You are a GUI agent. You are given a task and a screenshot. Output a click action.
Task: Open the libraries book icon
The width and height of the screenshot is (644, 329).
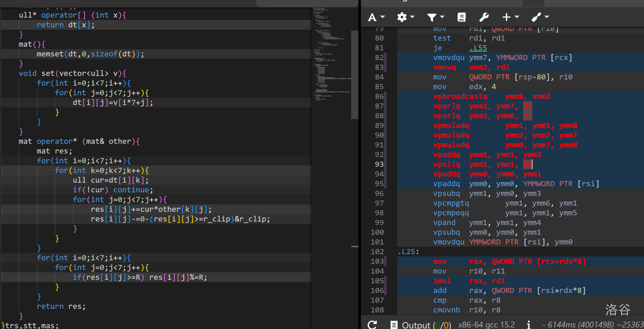tap(462, 17)
